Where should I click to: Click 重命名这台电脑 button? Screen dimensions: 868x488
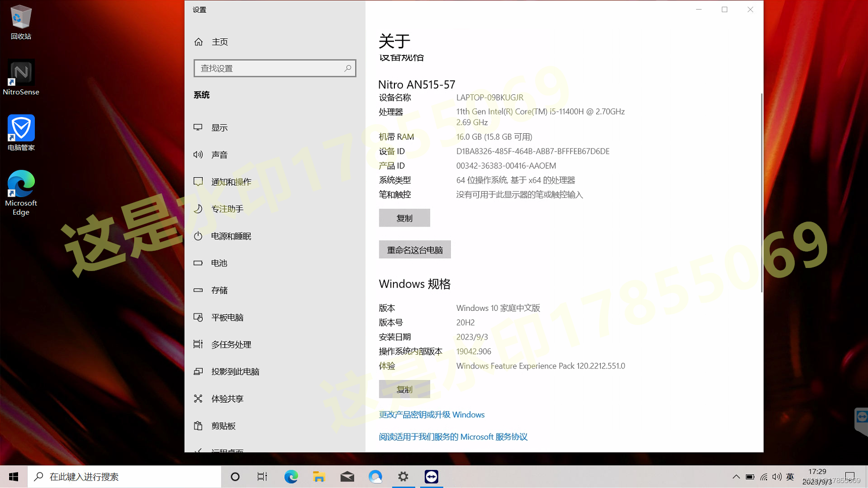(415, 250)
